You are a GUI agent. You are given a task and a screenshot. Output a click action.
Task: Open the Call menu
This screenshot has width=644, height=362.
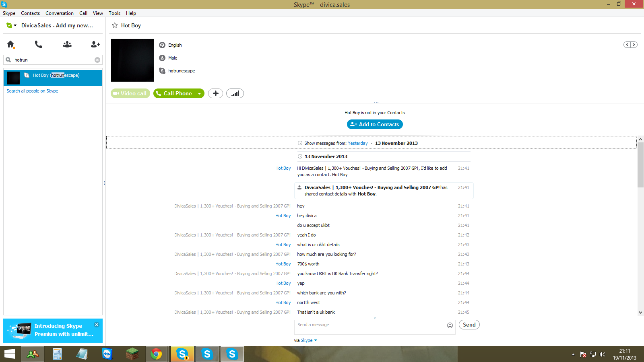pos(83,13)
